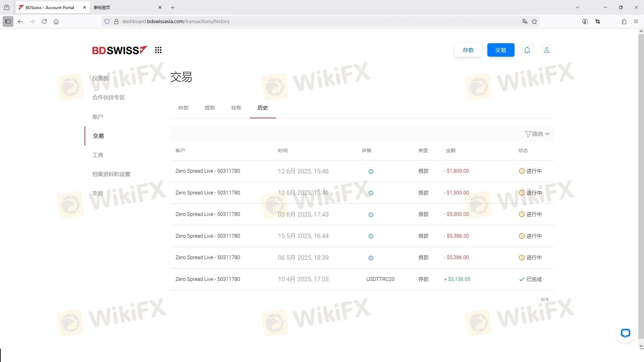Image resolution: width=644 pixels, height=362 pixels.
Task: Open the live chat bubble icon
Action: 625,333
